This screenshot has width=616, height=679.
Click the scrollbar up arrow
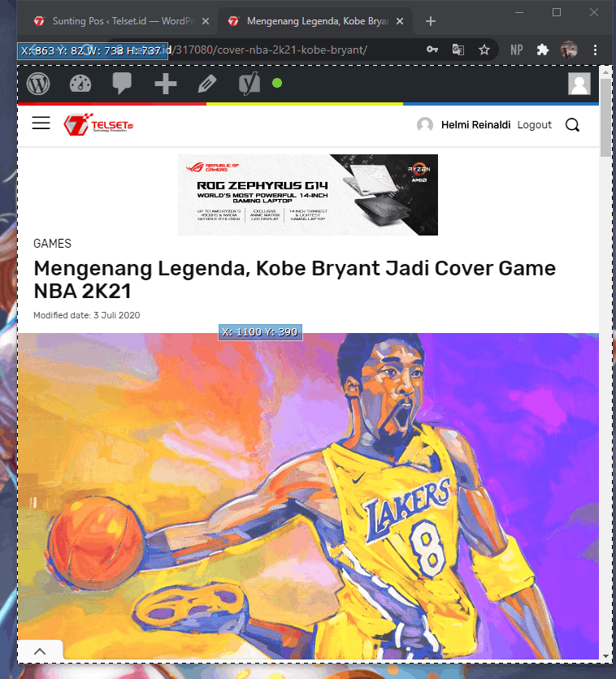point(605,72)
